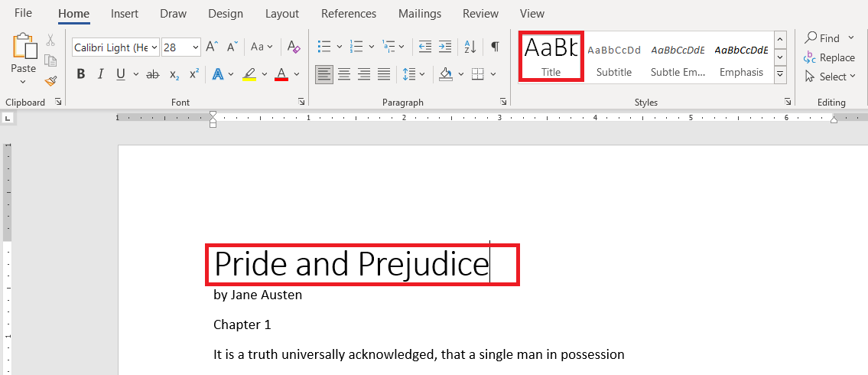Click the bullets list icon
Screen dimensions: 868x375
click(x=324, y=46)
